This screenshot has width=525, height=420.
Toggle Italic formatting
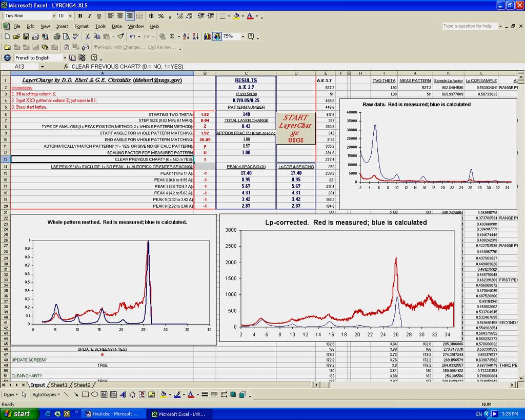[89, 16]
